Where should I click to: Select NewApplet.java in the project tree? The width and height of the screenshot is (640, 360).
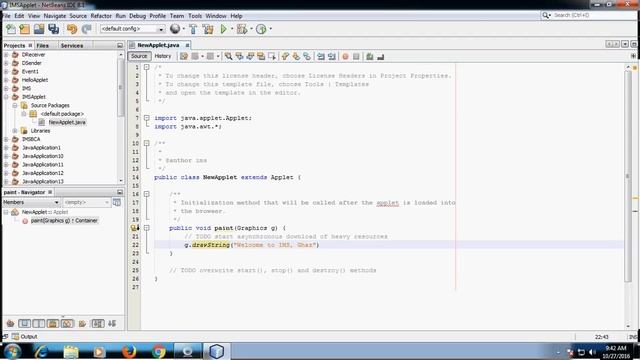click(x=67, y=122)
